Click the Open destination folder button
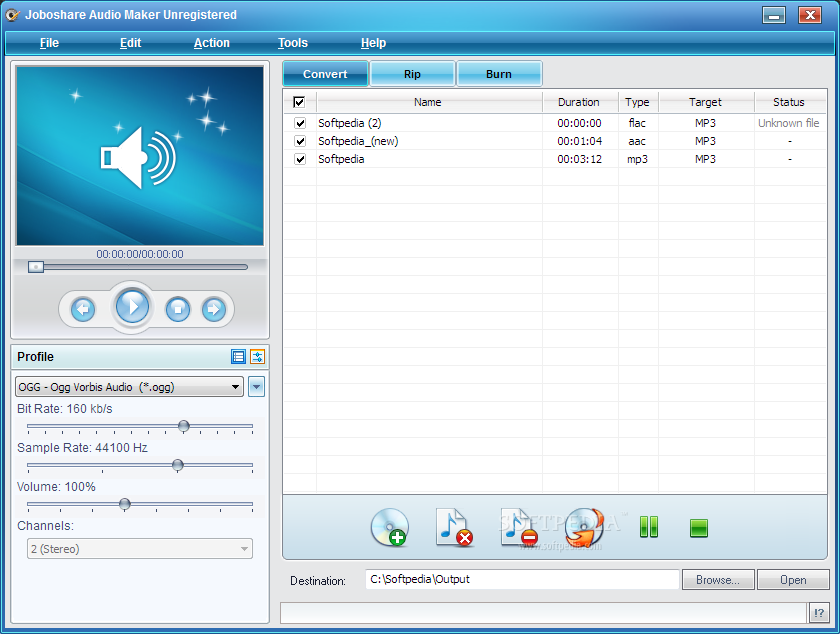The image size is (840, 634). [x=793, y=580]
